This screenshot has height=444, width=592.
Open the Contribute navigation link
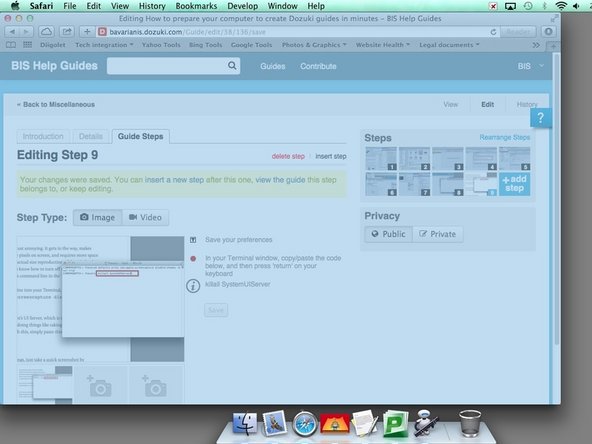pos(318,66)
